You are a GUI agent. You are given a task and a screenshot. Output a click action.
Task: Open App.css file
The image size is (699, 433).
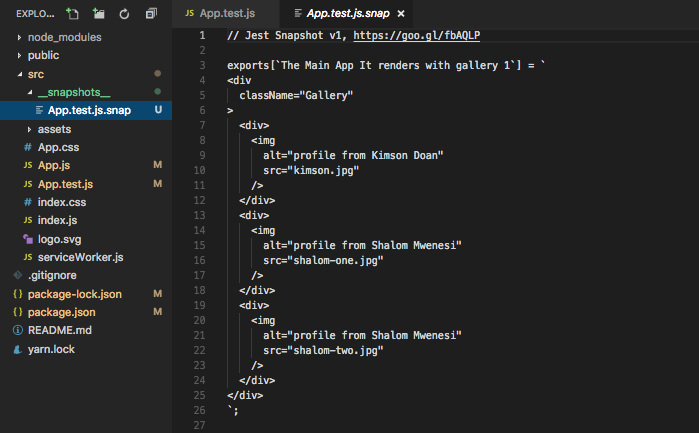click(58, 147)
